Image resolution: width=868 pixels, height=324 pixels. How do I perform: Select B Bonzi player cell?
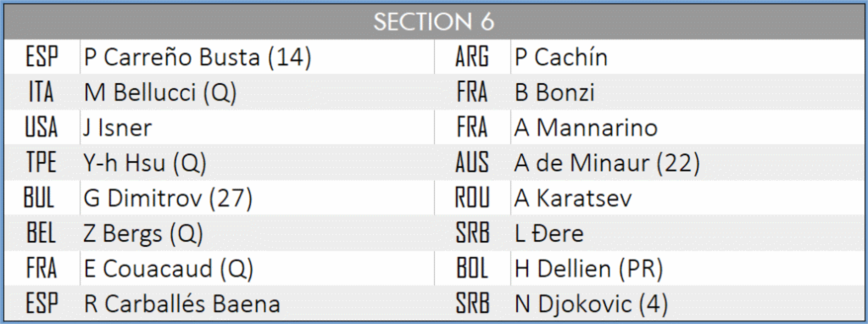[687, 92]
